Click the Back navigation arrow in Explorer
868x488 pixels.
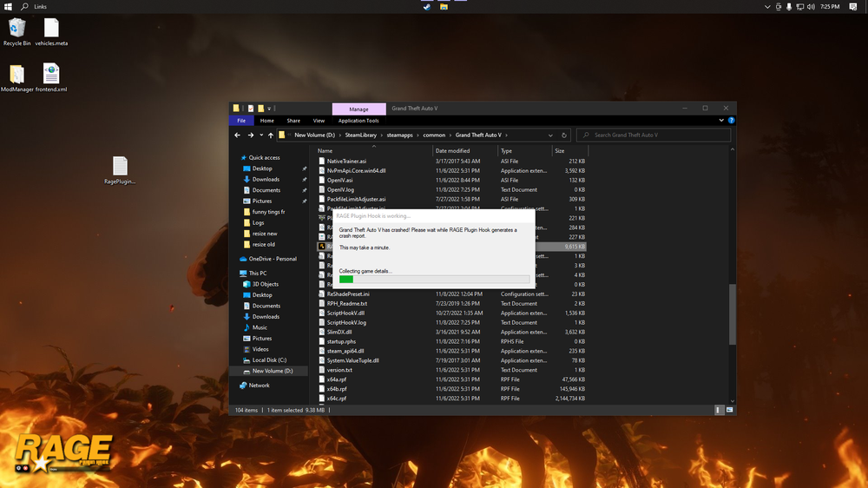tap(238, 135)
